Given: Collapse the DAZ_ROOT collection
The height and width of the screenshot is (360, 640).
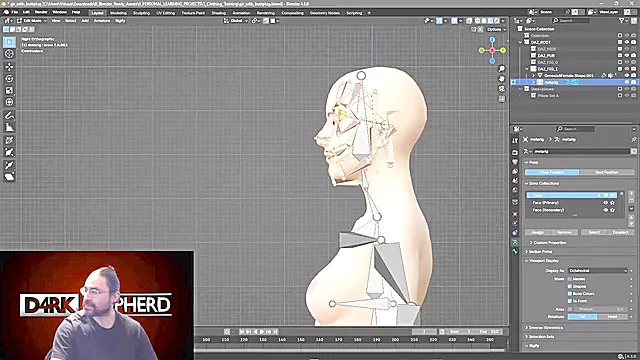Looking at the screenshot, I should pyautogui.click(x=520, y=42).
